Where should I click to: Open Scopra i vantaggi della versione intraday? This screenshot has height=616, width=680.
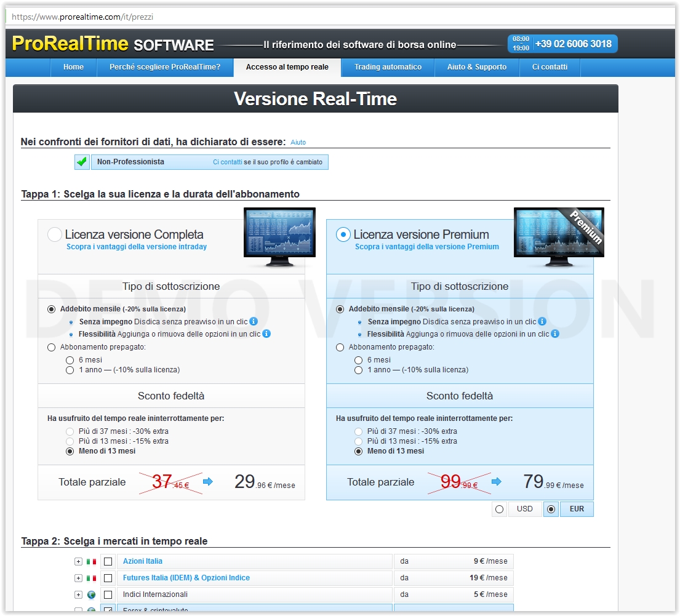coord(136,247)
